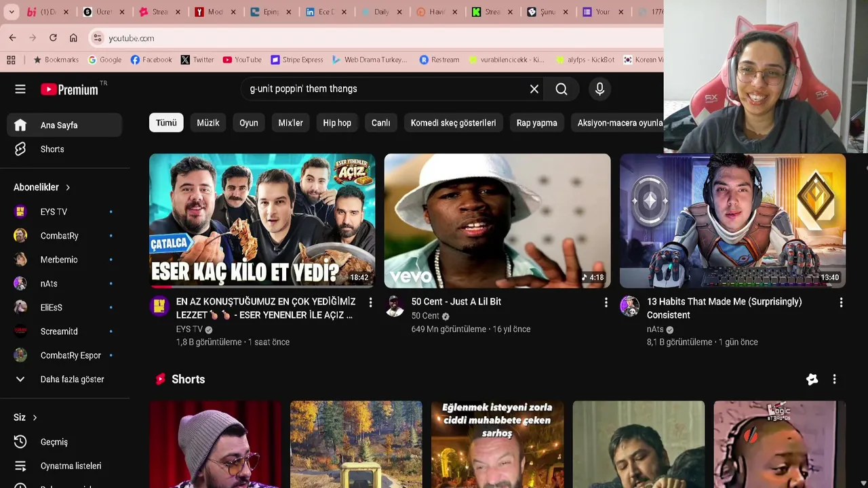Open more options for Just A Lil Bit
The width and height of the screenshot is (868, 488).
pos(606,302)
